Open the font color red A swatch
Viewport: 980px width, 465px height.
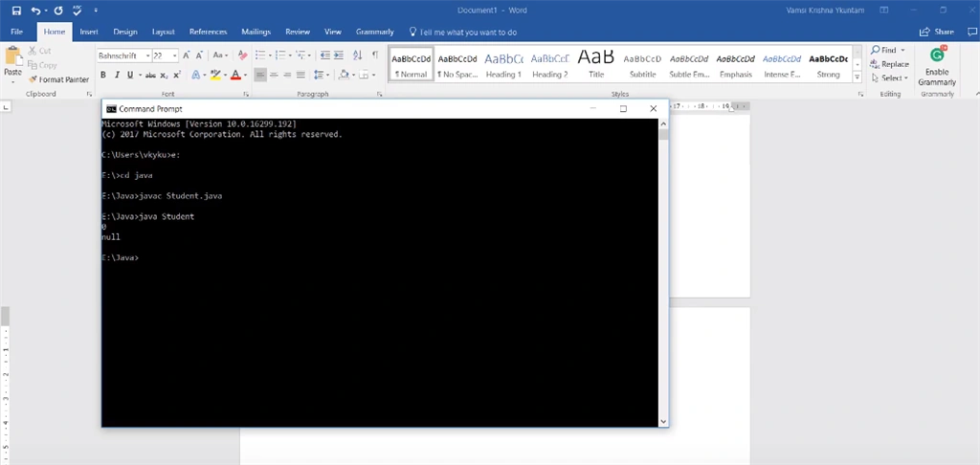[x=235, y=75]
